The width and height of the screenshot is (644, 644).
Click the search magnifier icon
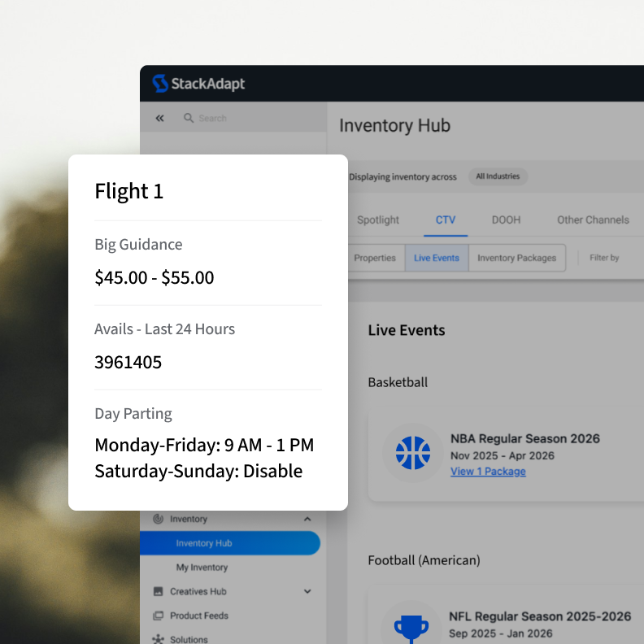coord(189,118)
